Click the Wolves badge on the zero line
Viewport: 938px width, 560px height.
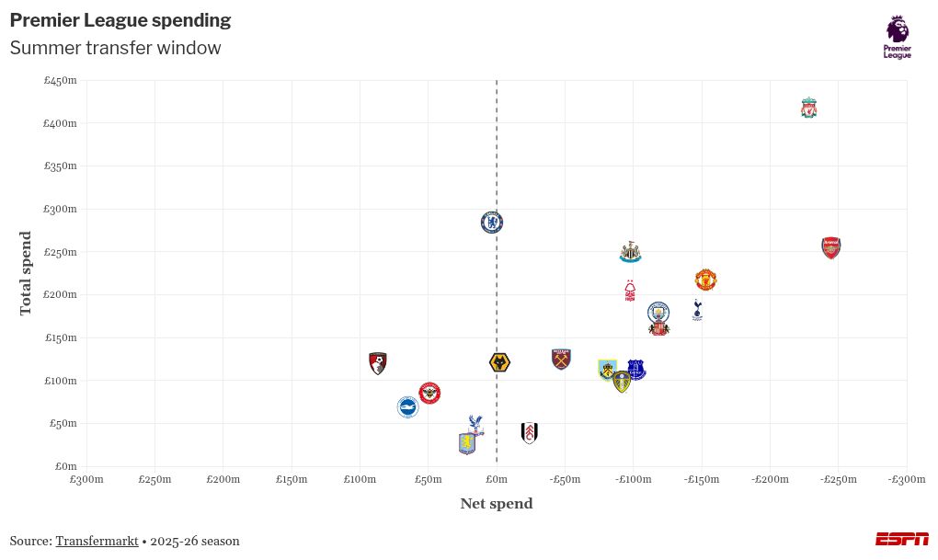(x=499, y=362)
